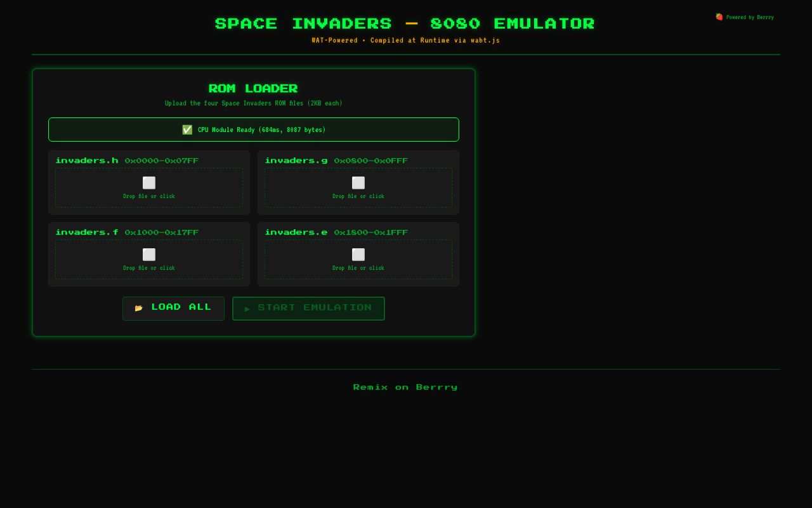Click the play triangle on START EMULATION
This screenshot has height=508, width=812.
(x=247, y=309)
